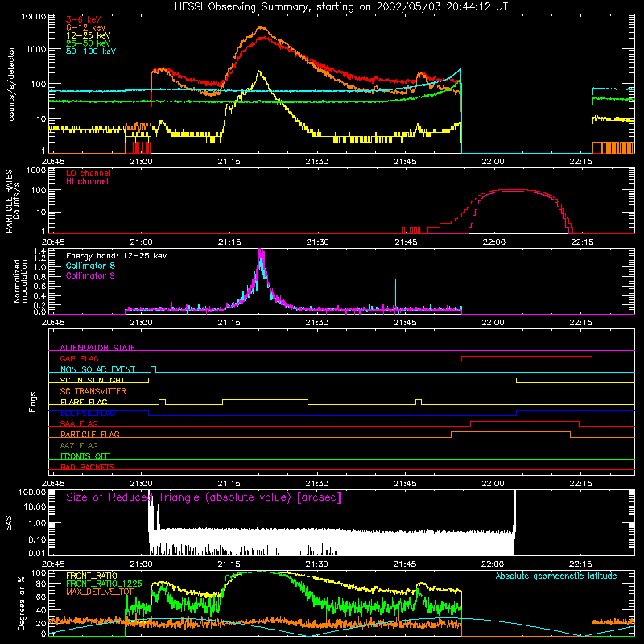Click the "Normalized modulation" axis label
Image resolution: width=644 pixels, height=644 pixels.
tap(21, 281)
